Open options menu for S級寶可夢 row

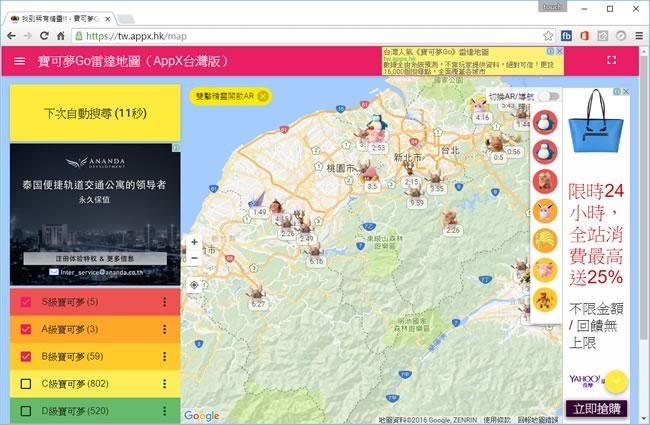(165, 302)
